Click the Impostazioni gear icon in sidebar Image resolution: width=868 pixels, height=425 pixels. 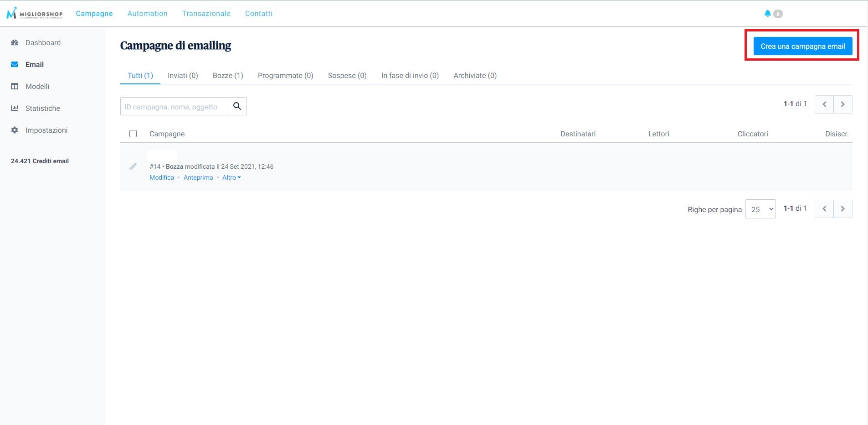pos(15,130)
